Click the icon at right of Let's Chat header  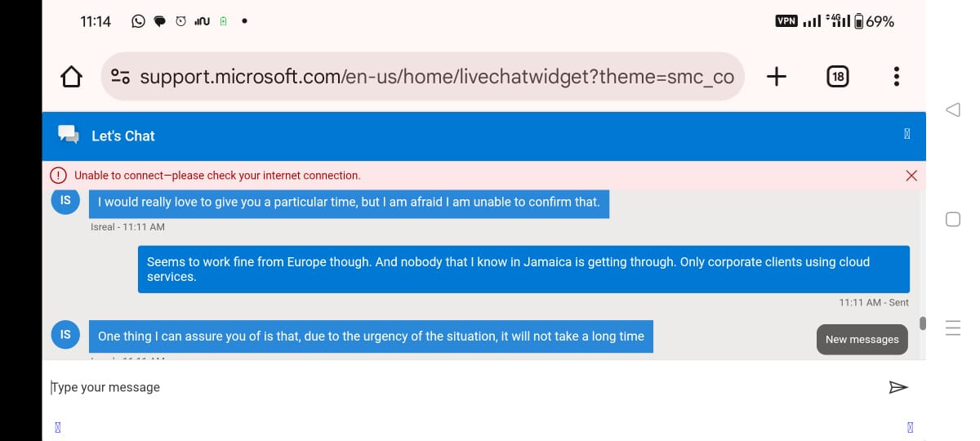[x=906, y=135]
